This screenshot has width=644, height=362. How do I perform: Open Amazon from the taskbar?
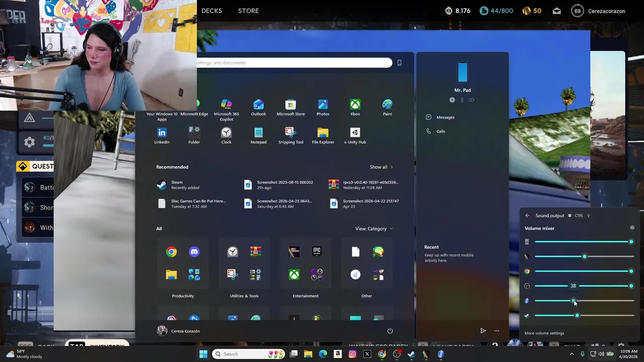pyautogui.click(x=338, y=354)
